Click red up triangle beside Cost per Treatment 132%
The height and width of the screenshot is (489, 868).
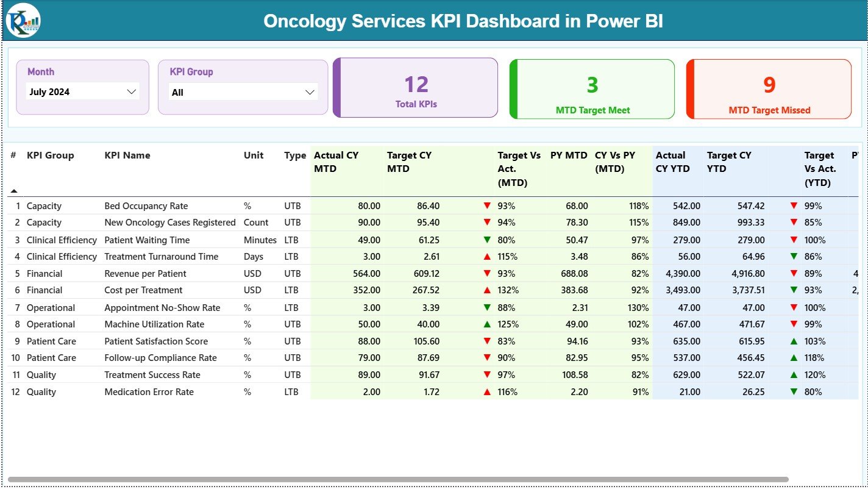487,290
